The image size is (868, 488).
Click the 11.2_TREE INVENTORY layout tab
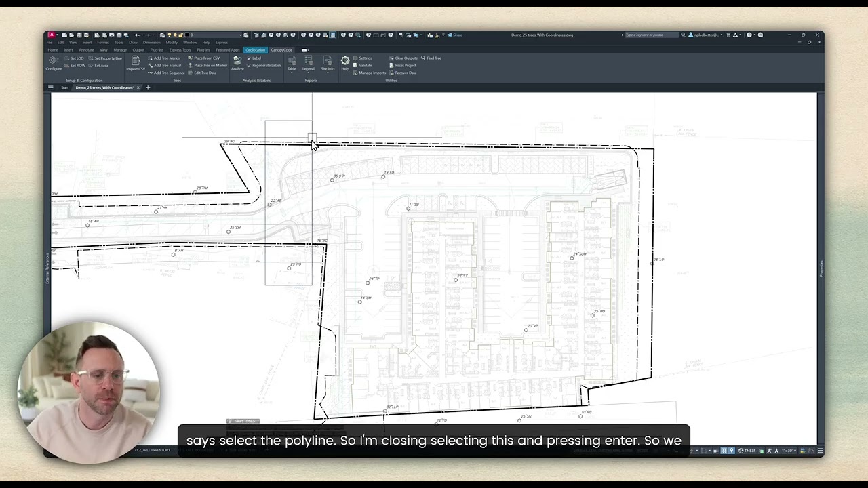pyautogui.click(x=153, y=450)
